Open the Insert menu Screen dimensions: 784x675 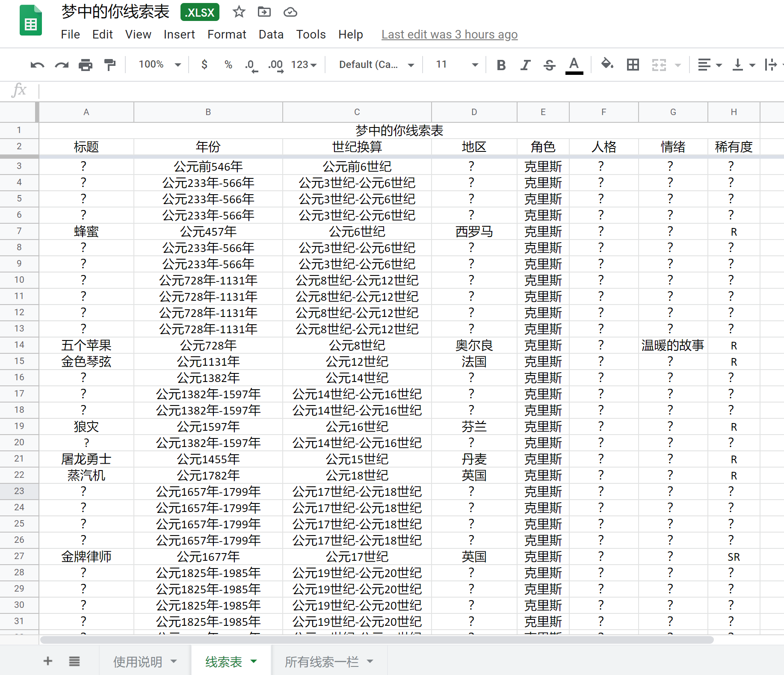(179, 34)
